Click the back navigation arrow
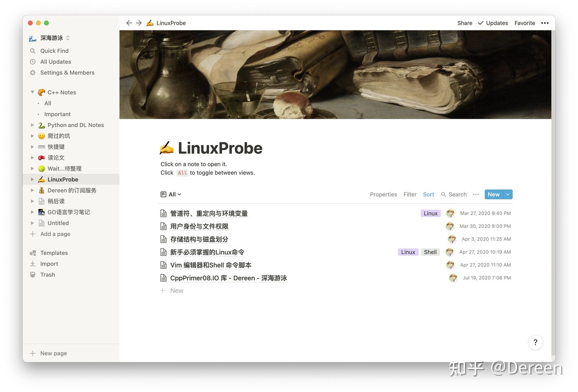578x392 pixels. click(129, 23)
